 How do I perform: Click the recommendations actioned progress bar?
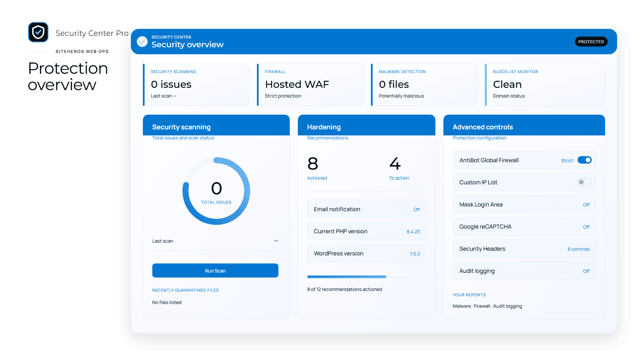point(367,277)
